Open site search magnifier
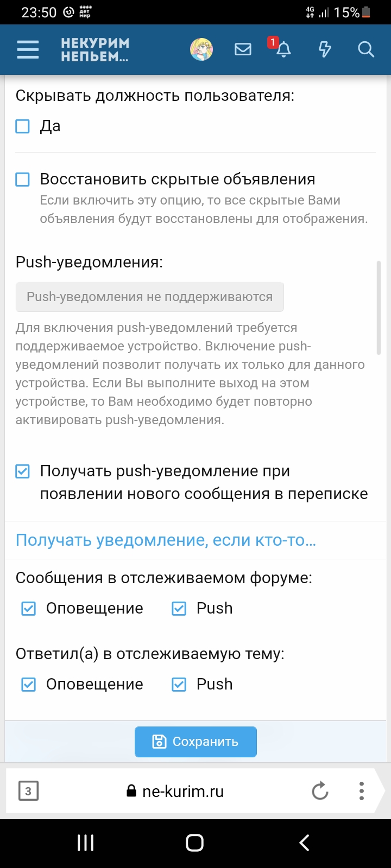This screenshot has height=868, width=391. [x=366, y=49]
